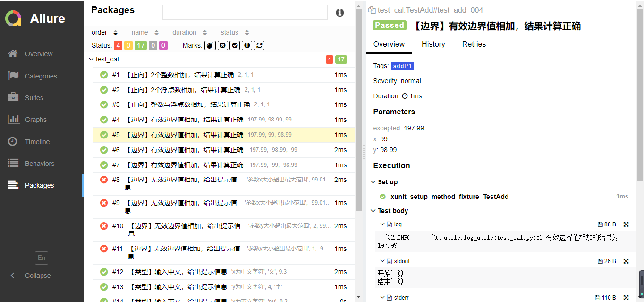Toggle the new-failed mark filter

tap(222, 45)
